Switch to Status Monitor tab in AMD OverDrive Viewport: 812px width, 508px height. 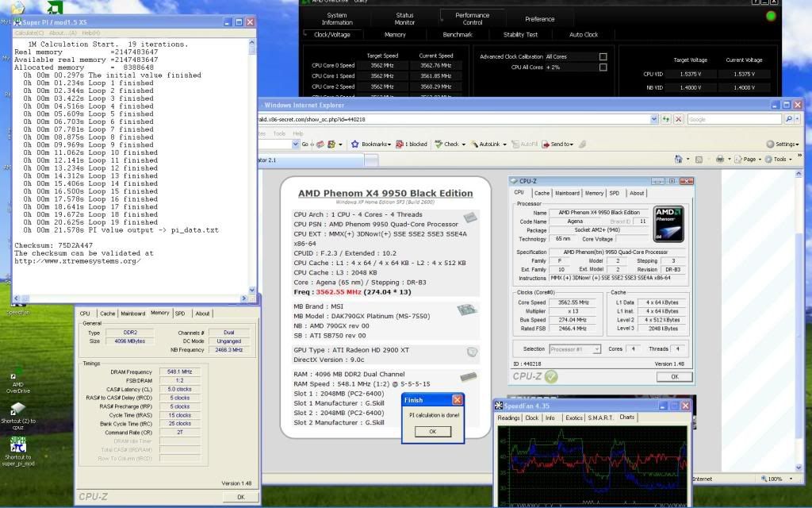point(404,19)
